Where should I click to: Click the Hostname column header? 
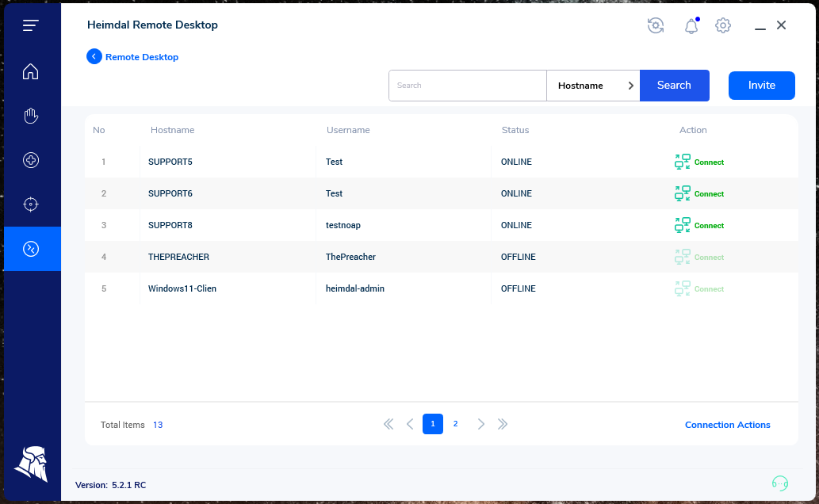click(172, 130)
